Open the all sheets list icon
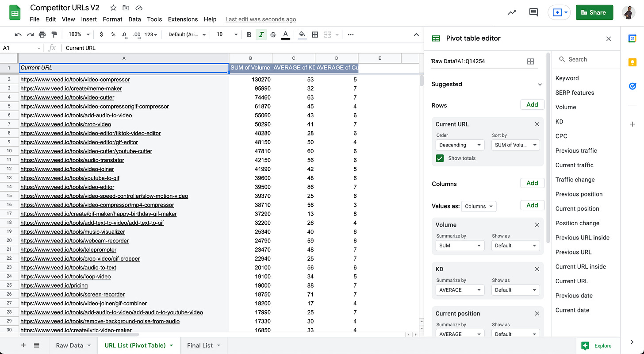The height and width of the screenshot is (354, 644). pos(37,345)
